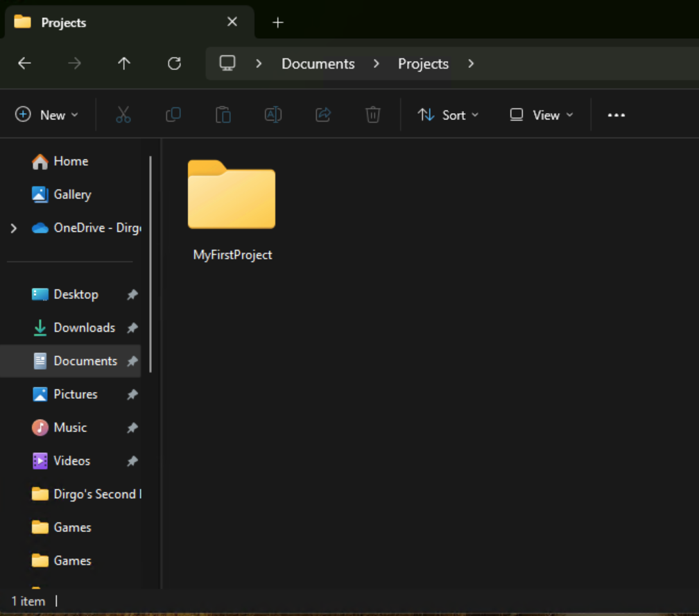Image resolution: width=699 pixels, height=616 pixels.
Task: Open the Sort options dropdown
Action: [448, 115]
